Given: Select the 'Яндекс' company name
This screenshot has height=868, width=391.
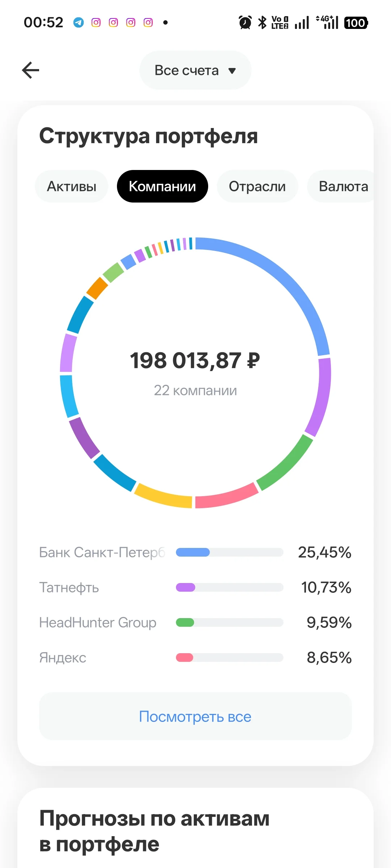Looking at the screenshot, I should tap(63, 658).
